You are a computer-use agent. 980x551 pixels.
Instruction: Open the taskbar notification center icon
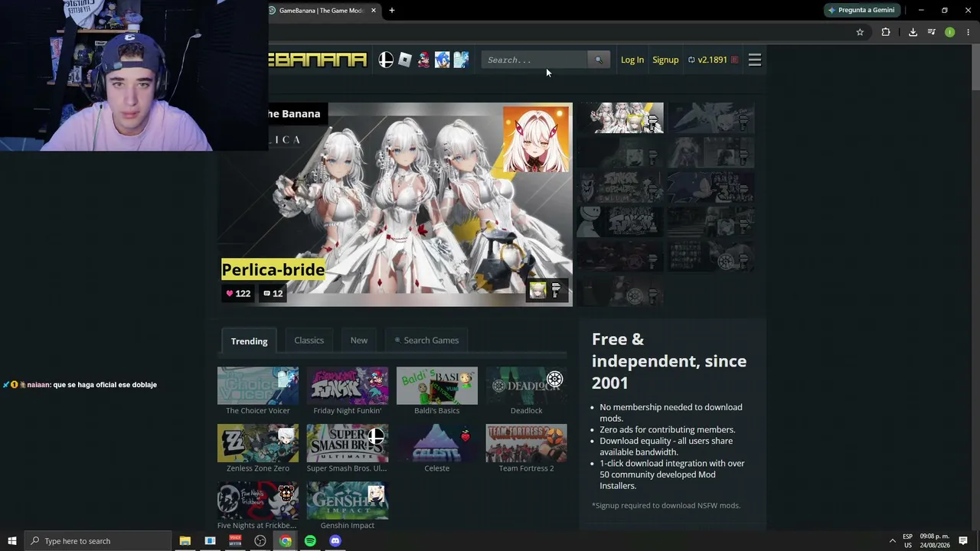[963, 541]
